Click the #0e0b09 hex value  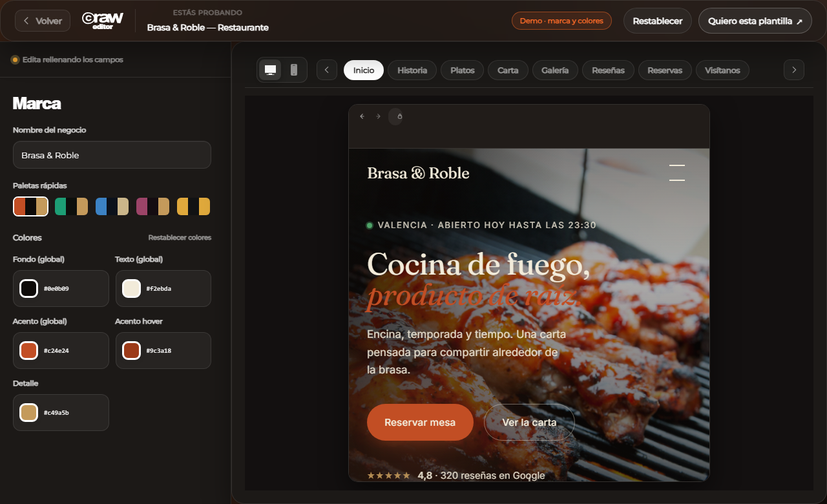click(56, 289)
